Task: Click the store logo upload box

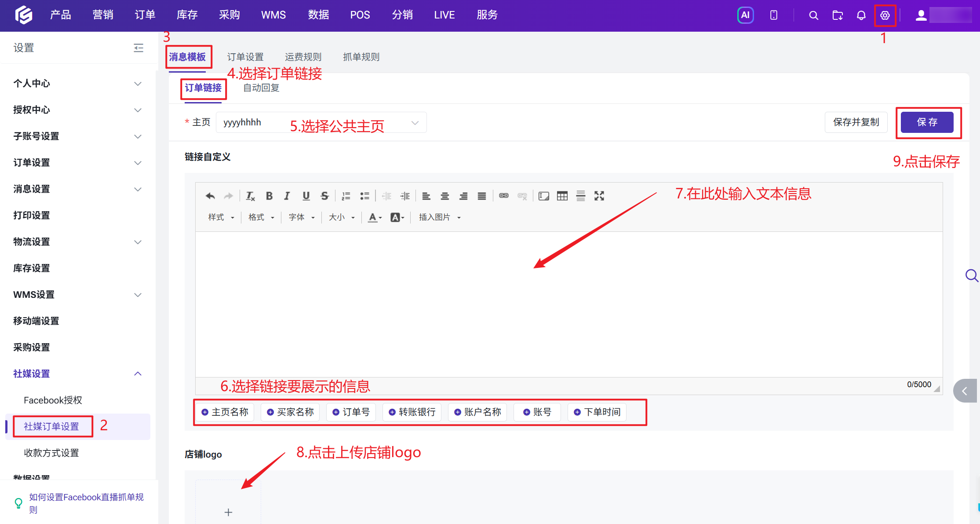Action: point(228,502)
